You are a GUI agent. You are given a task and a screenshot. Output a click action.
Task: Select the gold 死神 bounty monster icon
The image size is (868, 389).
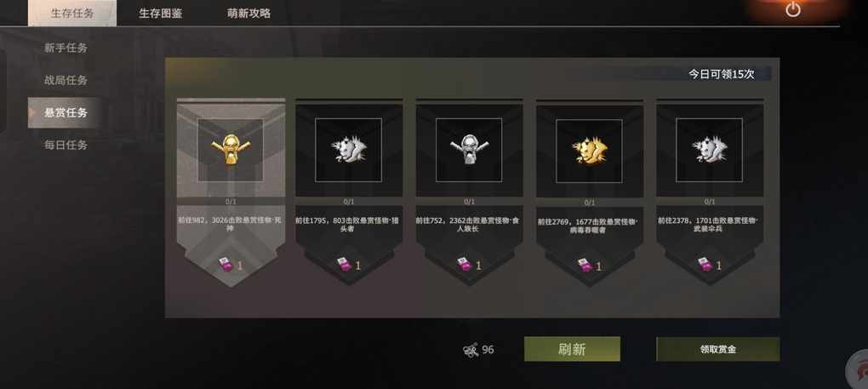(231, 150)
